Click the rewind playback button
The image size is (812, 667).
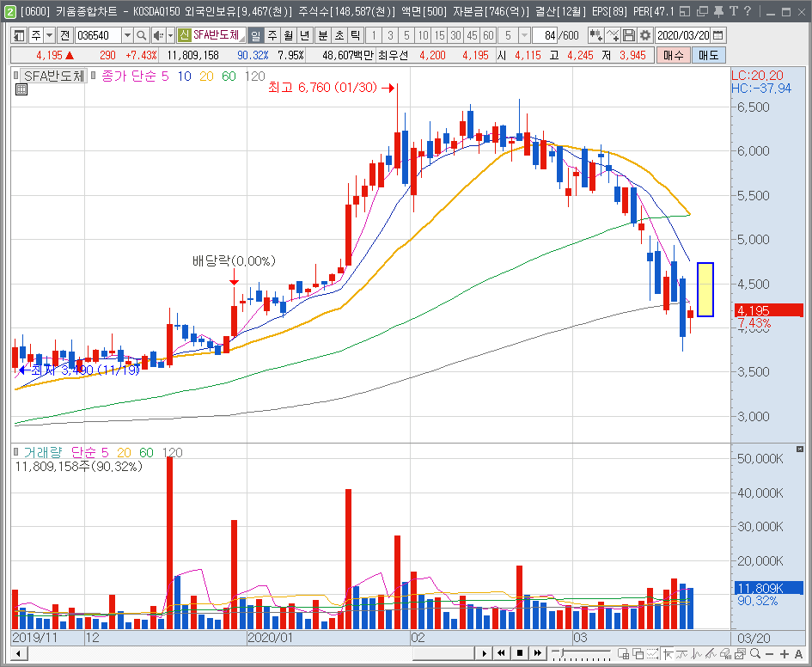(x=501, y=653)
